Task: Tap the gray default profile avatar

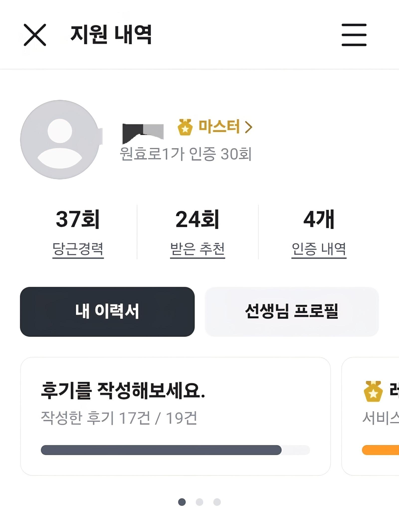Action: [60, 140]
